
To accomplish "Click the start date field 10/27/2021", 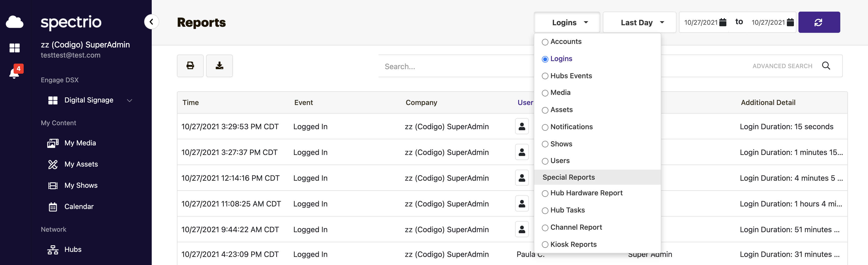I will (701, 23).
